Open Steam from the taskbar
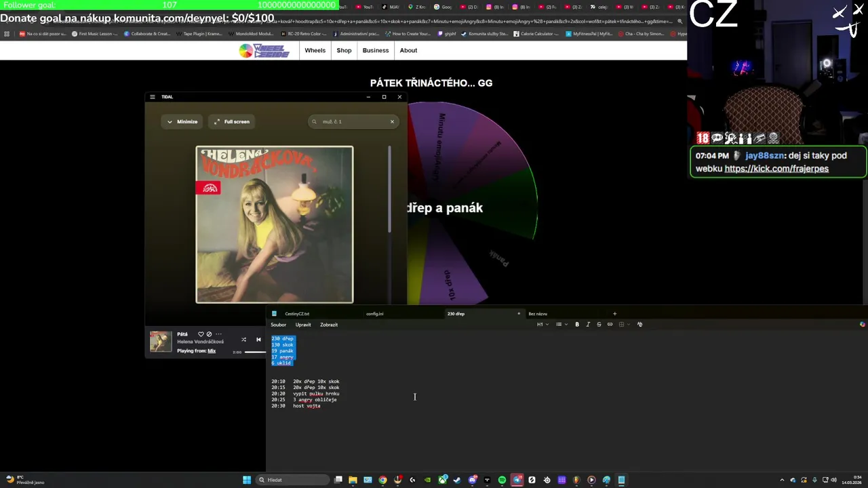Image resolution: width=868 pixels, height=488 pixels. pos(457,480)
